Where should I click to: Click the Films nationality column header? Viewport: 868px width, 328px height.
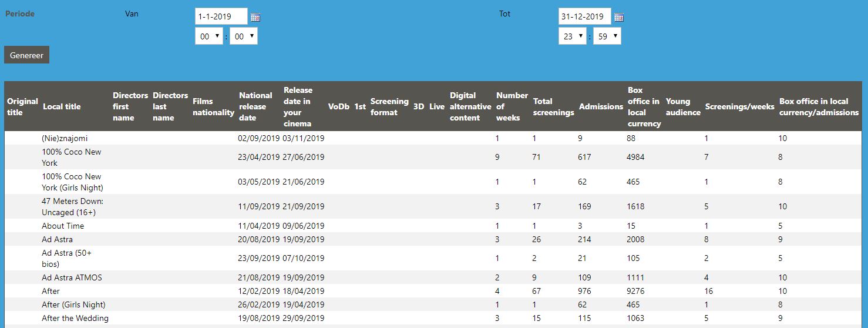[213, 106]
